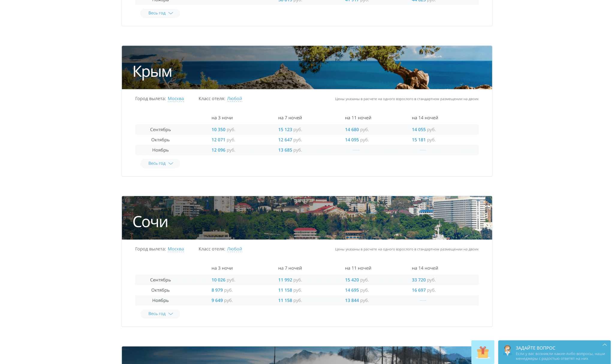
Task: Expand 'Весь год' in the top partial section
Action: coord(160,13)
